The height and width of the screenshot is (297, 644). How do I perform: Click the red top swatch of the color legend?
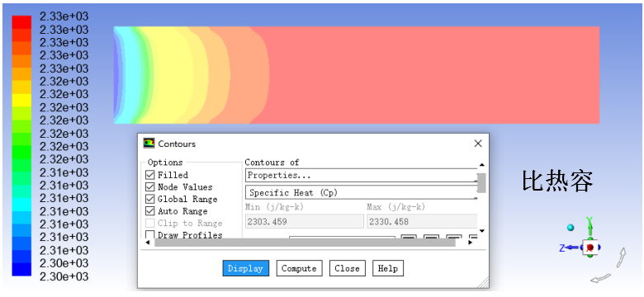tap(21, 22)
